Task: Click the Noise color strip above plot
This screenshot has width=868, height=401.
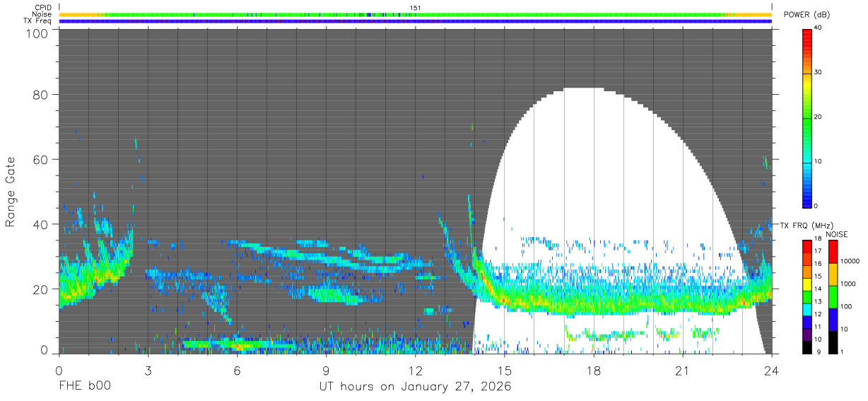Action: pos(416,14)
